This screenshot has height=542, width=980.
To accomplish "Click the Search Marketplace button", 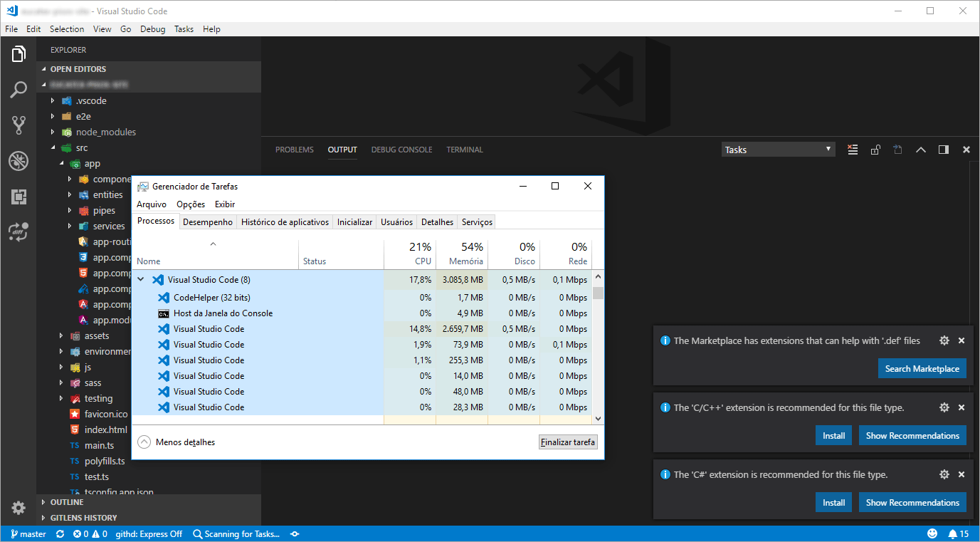I will coord(922,368).
